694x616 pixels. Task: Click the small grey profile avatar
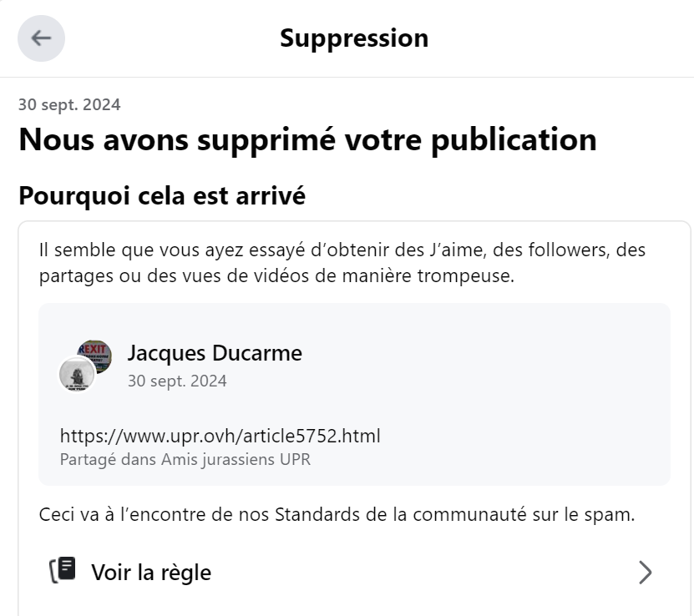click(77, 374)
